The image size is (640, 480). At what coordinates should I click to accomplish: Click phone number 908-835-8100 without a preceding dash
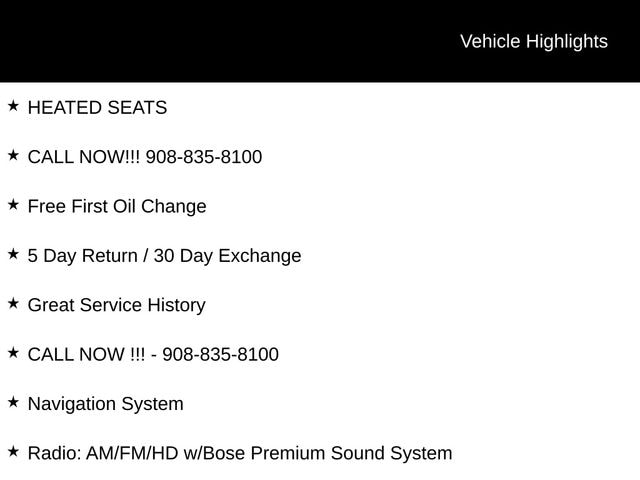204,157
